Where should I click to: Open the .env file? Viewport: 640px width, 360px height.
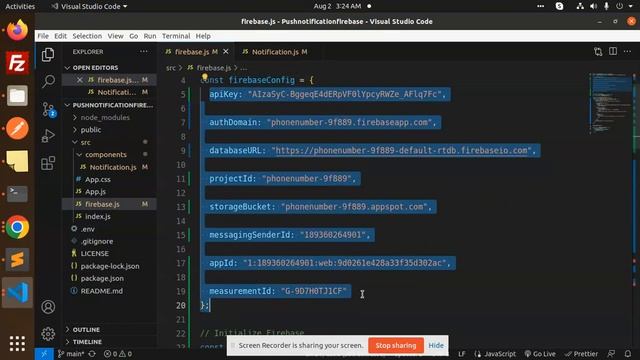pyautogui.click(x=87, y=229)
